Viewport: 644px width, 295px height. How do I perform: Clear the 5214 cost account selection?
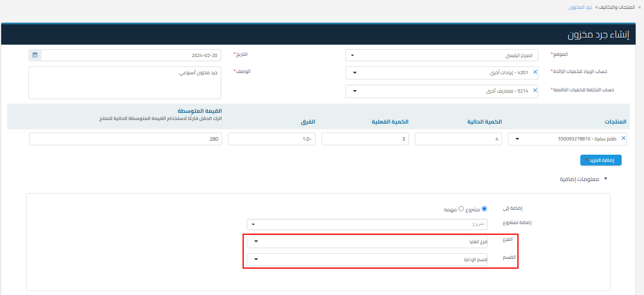pyautogui.click(x=535, y=90)
